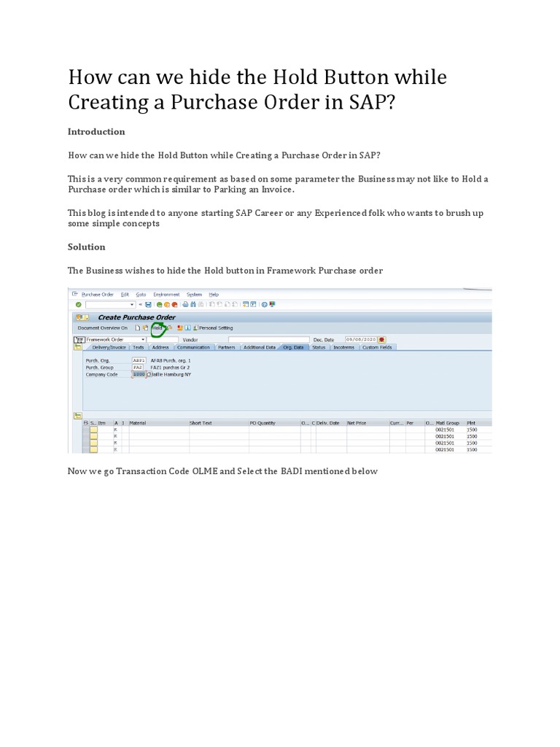Viewport: 560px width, 747px height.
Task: Click the Create Purchase Order title icon
Action: [82, 317]
